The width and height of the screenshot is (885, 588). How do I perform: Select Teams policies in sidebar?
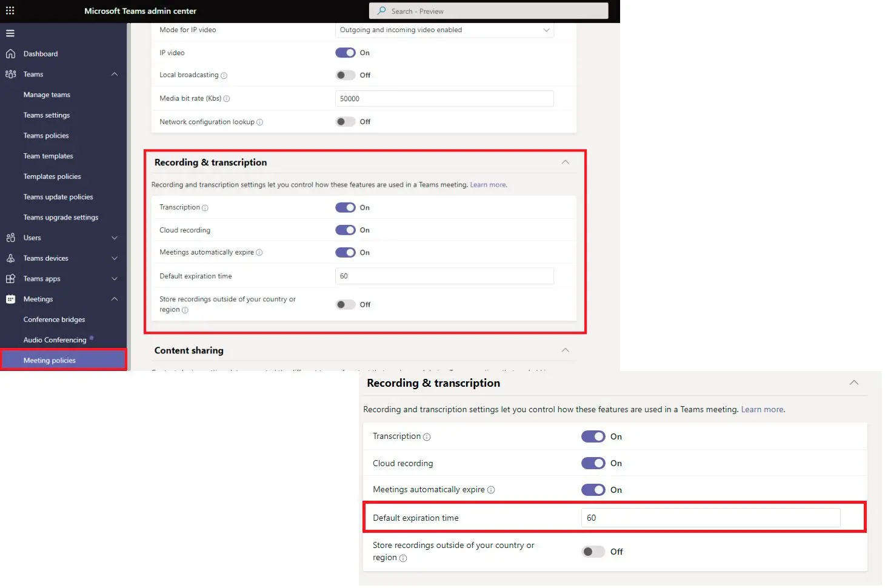coord(46,136)
